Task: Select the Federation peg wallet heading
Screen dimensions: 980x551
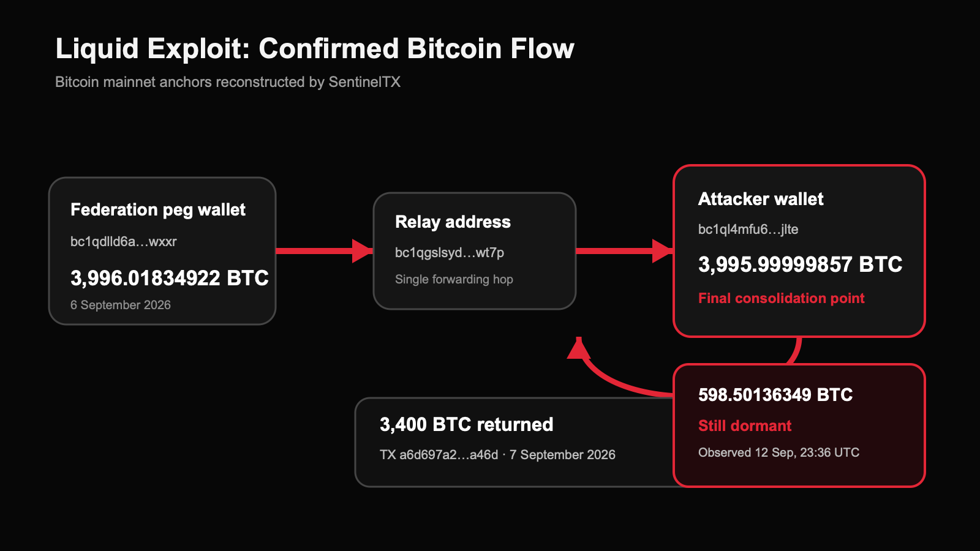Action: pos(158,210)
